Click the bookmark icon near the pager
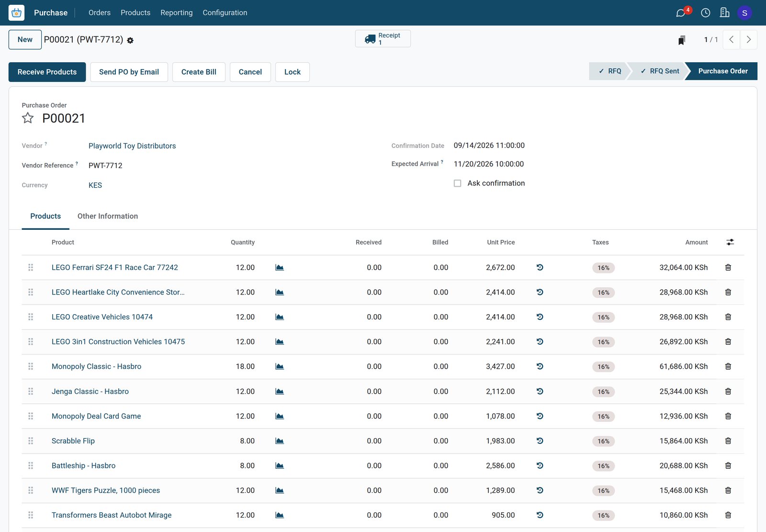The image size is (766, 532). click(682, 40)
